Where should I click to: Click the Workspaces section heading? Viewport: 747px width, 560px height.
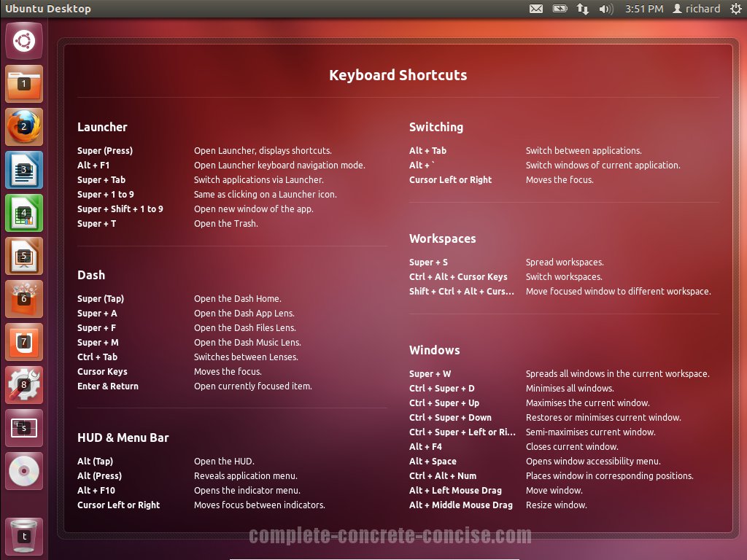click(x=442, y=238)
